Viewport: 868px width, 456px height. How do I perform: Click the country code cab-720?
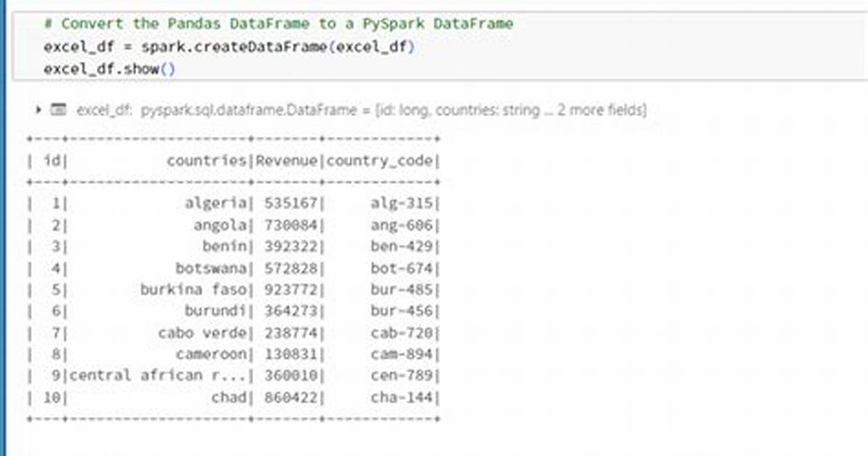click(x=402, y=333)
